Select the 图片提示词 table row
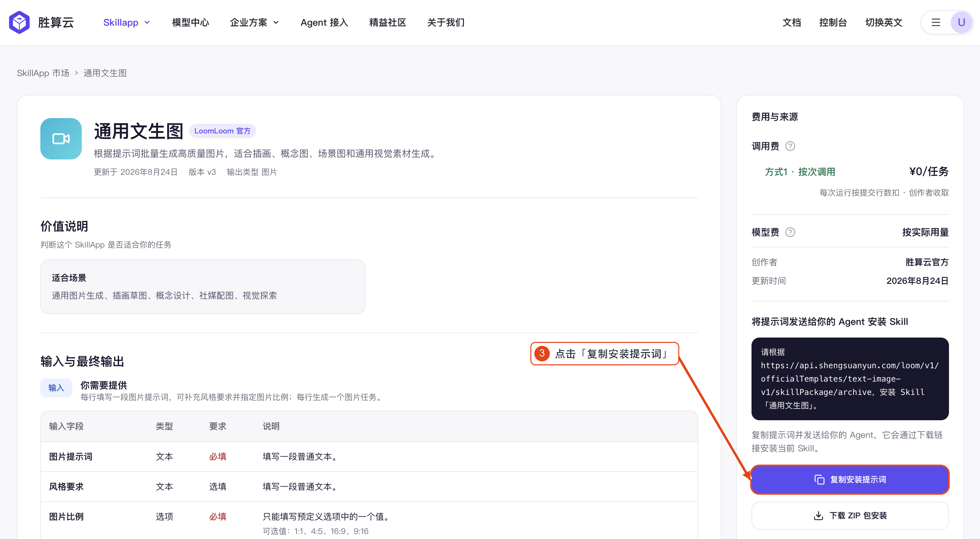980x539 pixels. tap(369, 457)
